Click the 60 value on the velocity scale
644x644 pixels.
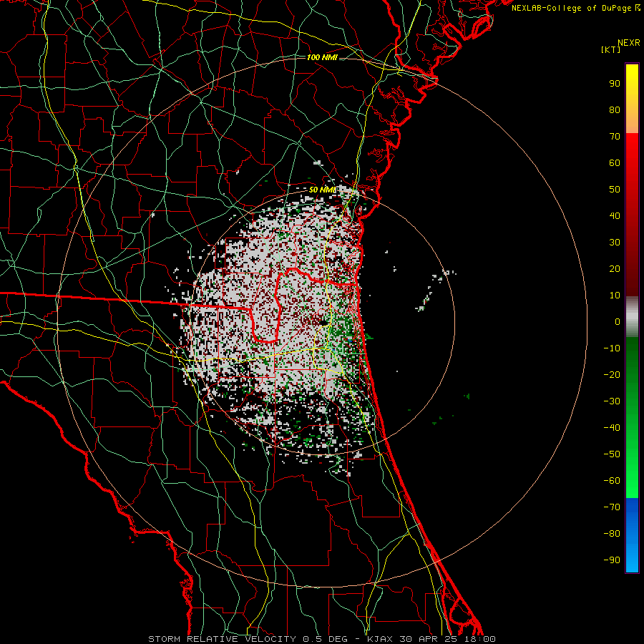(615, 163)
